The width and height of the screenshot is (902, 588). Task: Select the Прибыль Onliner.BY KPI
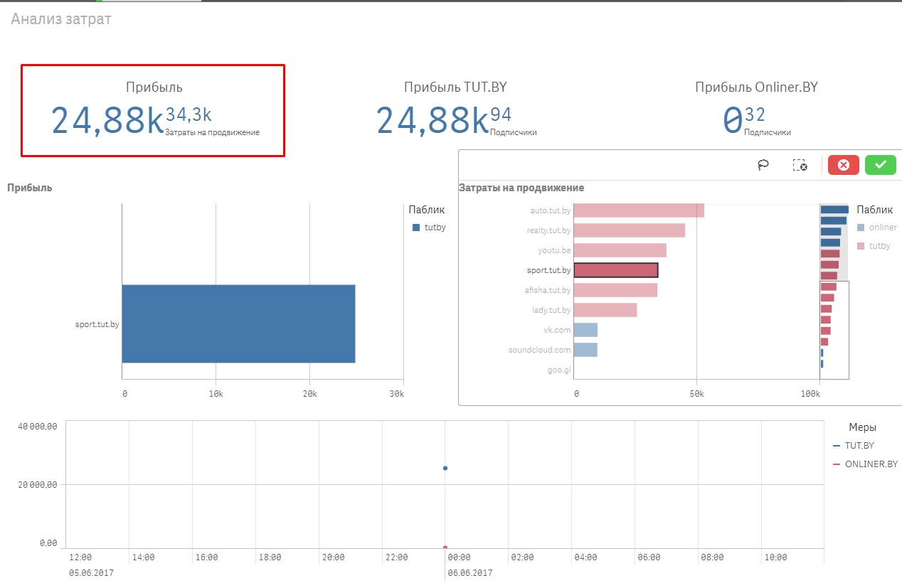(x=756, y=110)
